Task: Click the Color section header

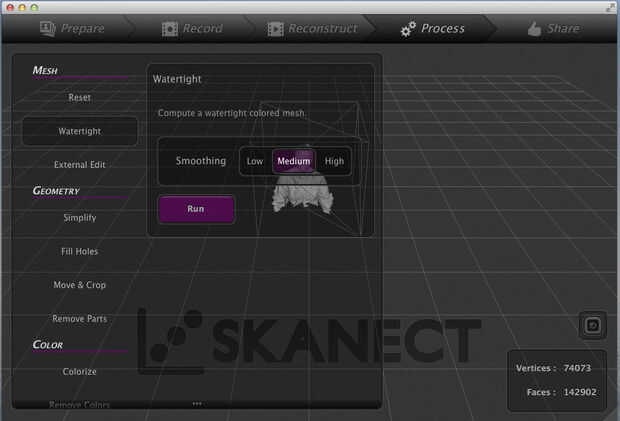Action: click(48, 345)
